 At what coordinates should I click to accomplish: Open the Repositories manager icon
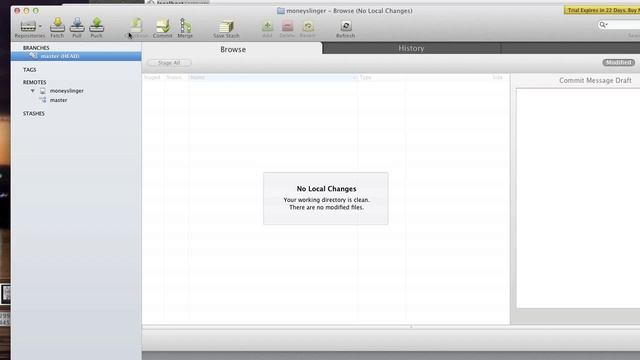pyautogui.click(x=28, y=26)
